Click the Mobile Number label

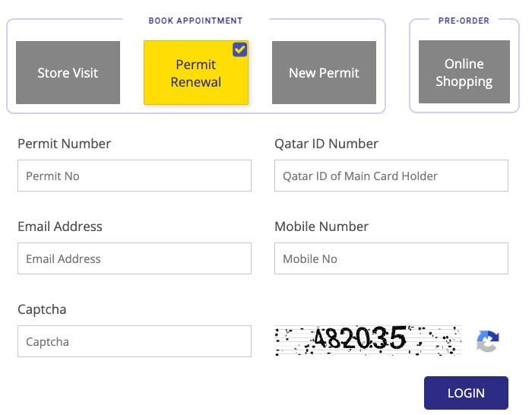tap(321, 227)
